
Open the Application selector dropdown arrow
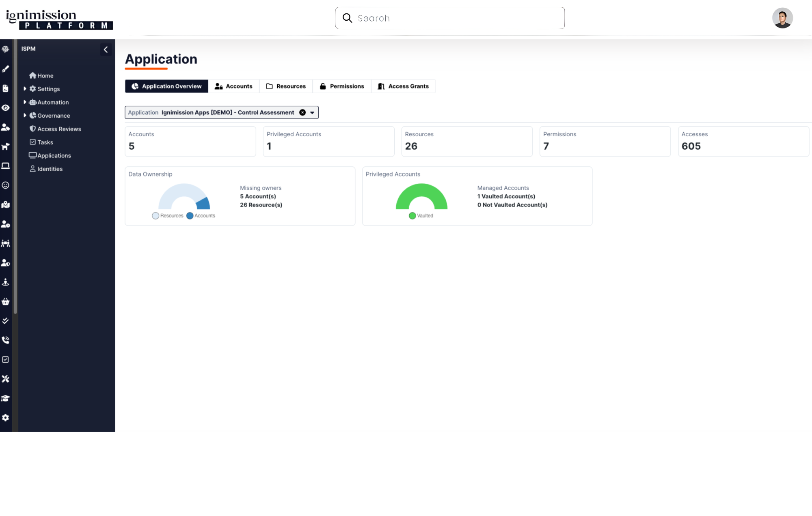point(312,113)
